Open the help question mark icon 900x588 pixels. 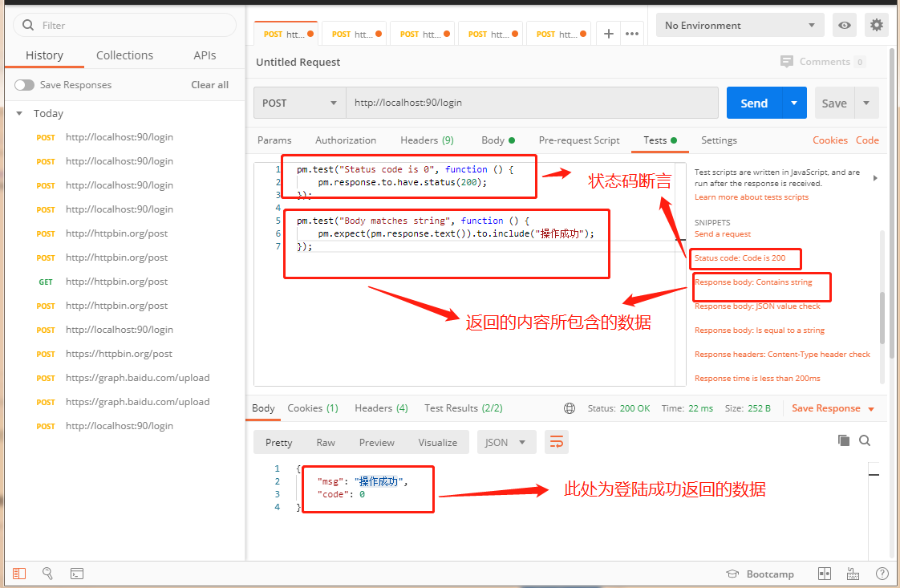click(882, 574)
